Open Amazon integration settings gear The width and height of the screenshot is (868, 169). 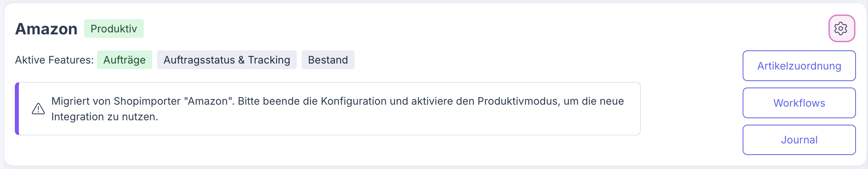(x=841, y=29)
